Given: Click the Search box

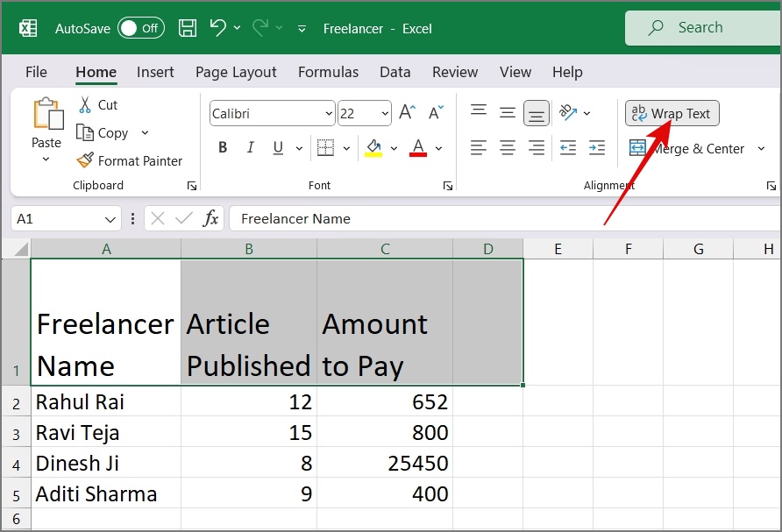Looking at the screenshot, I should [x=703, y=28].
